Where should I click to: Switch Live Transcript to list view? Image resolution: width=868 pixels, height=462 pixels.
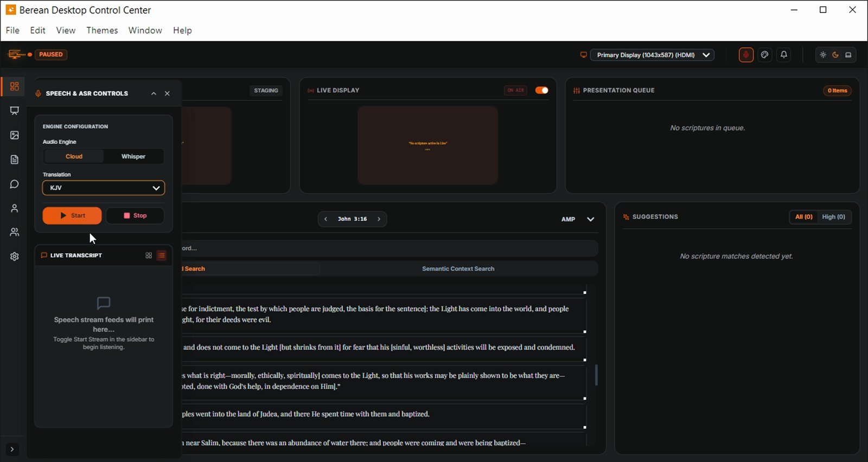coord(162,255)
